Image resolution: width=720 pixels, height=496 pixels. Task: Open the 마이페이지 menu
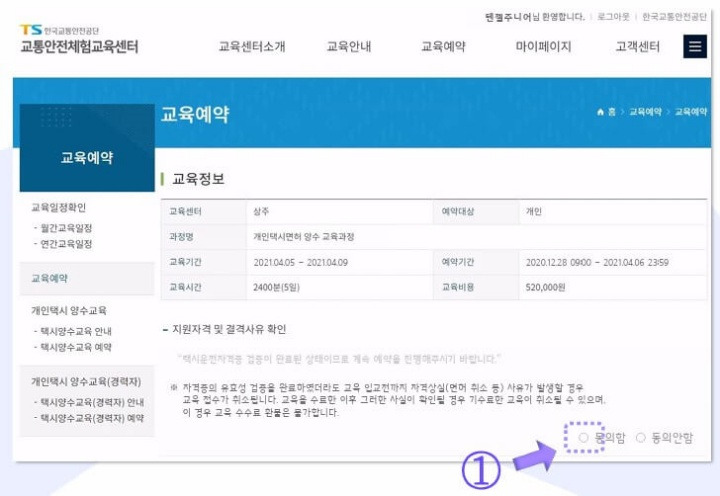pos(543,46)
